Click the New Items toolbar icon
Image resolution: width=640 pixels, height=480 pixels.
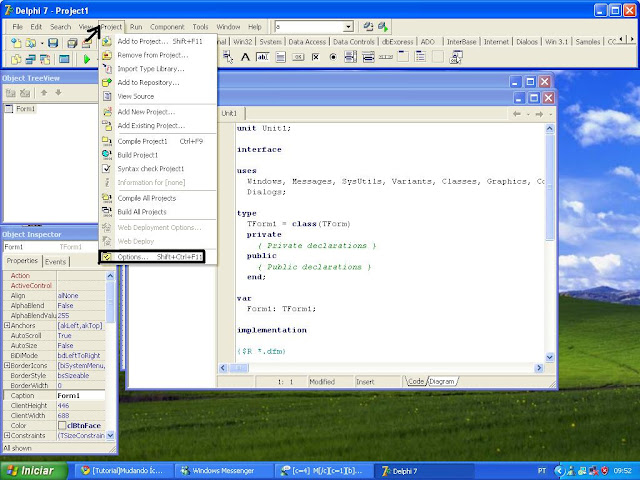pyautogui.click(x=16, y=42)
